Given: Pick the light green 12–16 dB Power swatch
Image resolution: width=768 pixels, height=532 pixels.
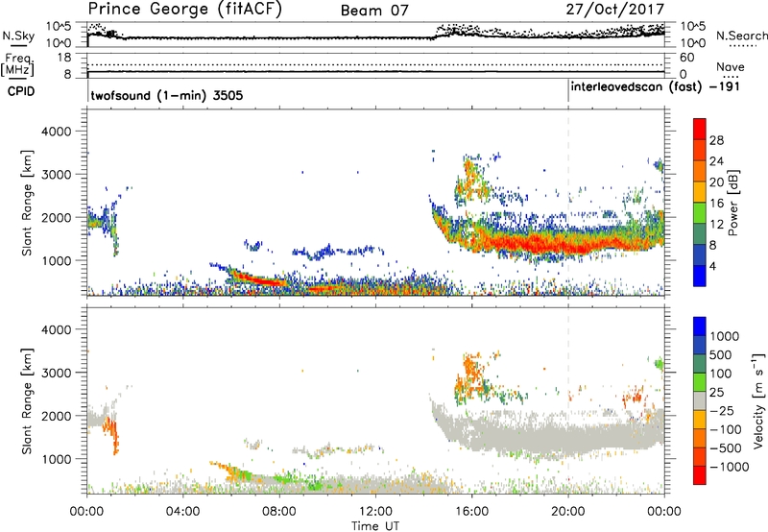Looking at the screenshot, I should [x=700, y=213].
